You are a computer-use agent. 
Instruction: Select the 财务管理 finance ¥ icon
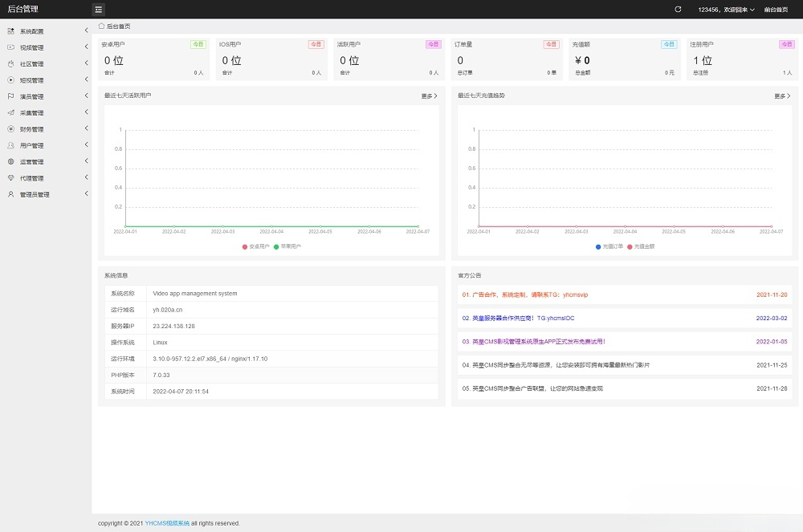click(x=10, y=128)
